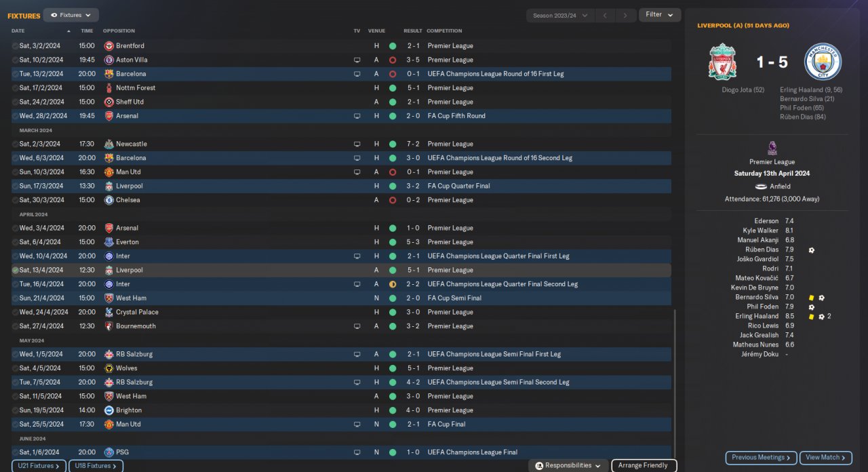Open the Fixtures view dropdown
Image resolution: width=868 pixels, height=472 pixels.
71,15
